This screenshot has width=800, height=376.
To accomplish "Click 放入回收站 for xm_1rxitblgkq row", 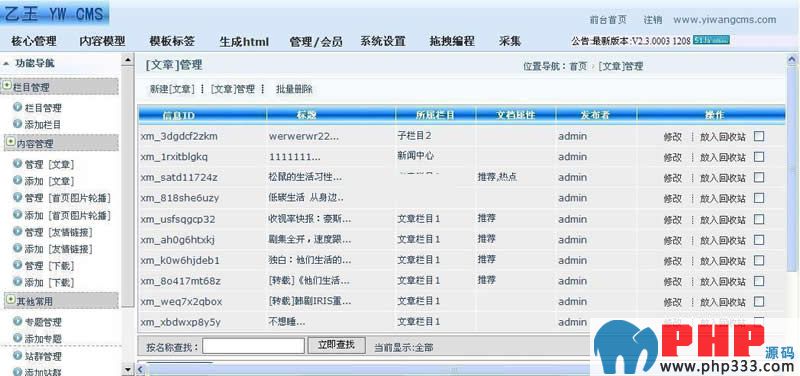I will point(722,157).
